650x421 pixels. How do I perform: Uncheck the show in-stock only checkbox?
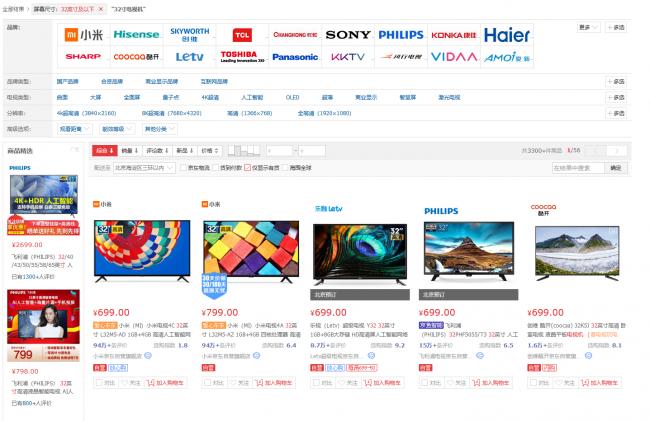[x=247, y=168]
